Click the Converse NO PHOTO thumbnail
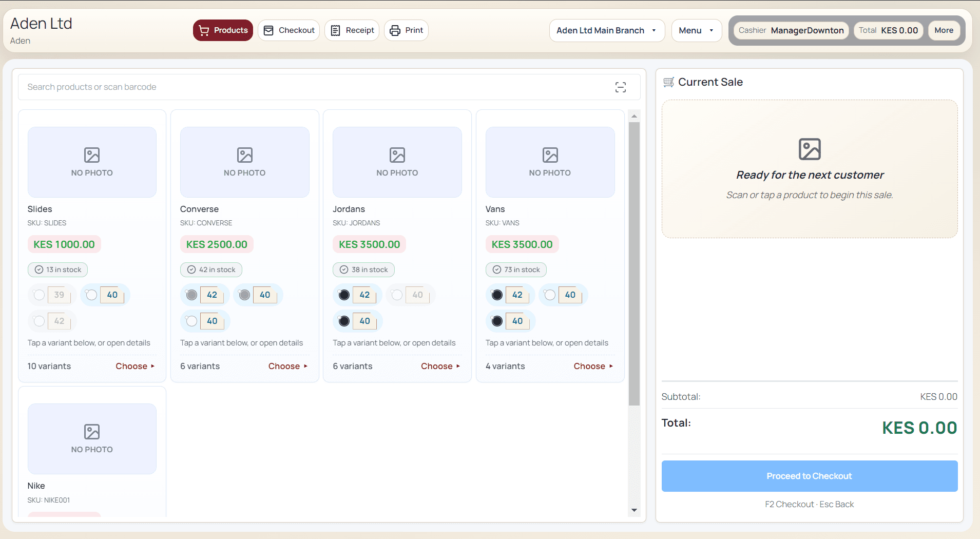Image resolution: width=980 pixels, height=539 pixels. (244, 162)
